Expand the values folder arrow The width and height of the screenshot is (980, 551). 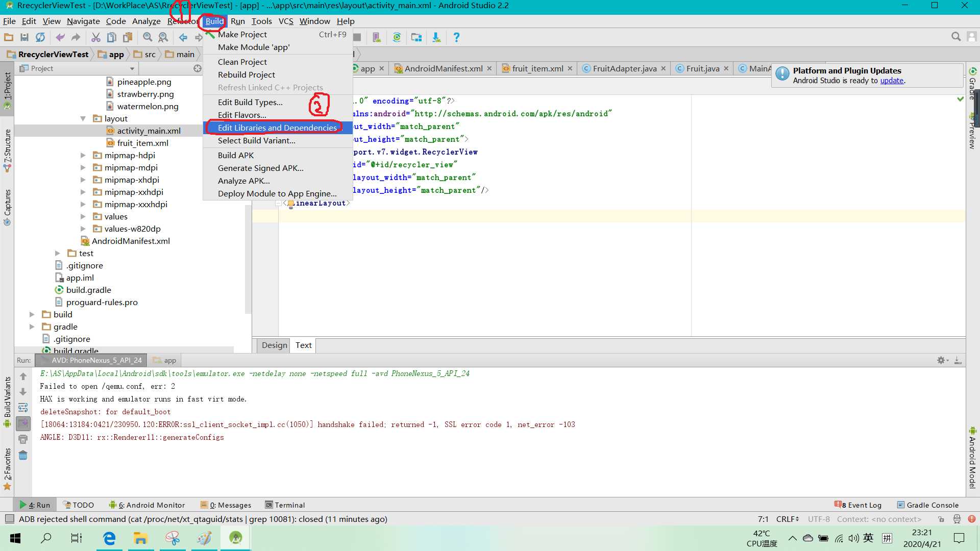point(83,217)
